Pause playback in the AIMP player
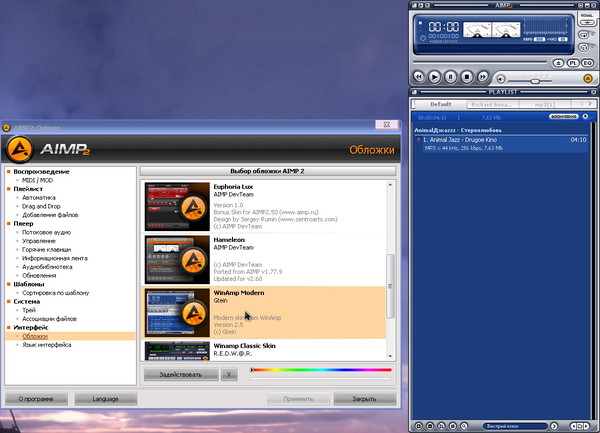600x433 pixels. point(450,77)
